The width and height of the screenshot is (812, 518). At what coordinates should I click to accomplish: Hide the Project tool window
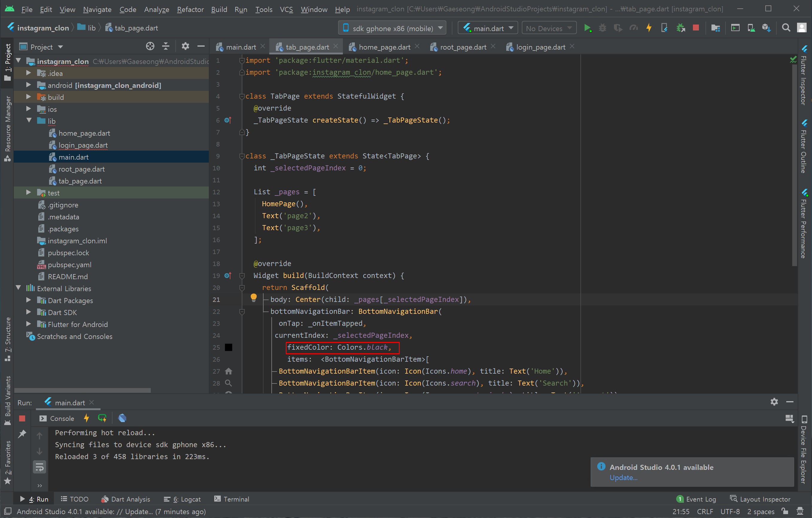201,46
